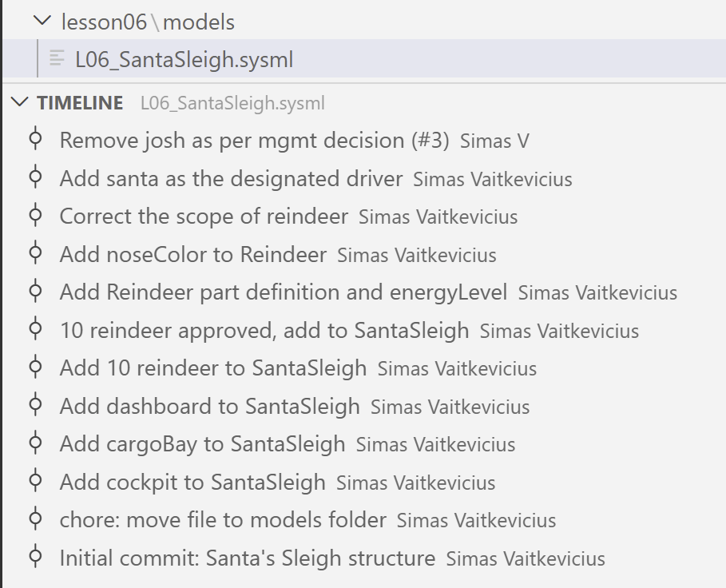Click commit icon beside 'Correct the scope of reindeer'
The width and height of the screenshot is (726, 588).
35,216
